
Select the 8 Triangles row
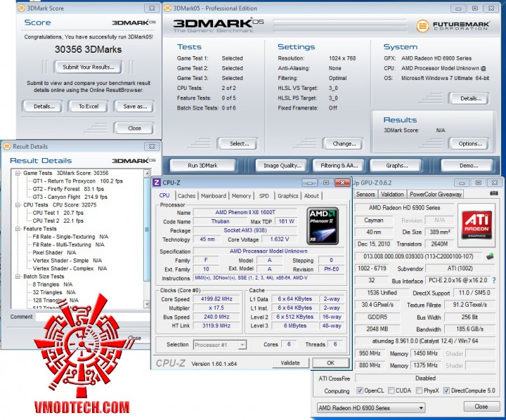(52, 284)
